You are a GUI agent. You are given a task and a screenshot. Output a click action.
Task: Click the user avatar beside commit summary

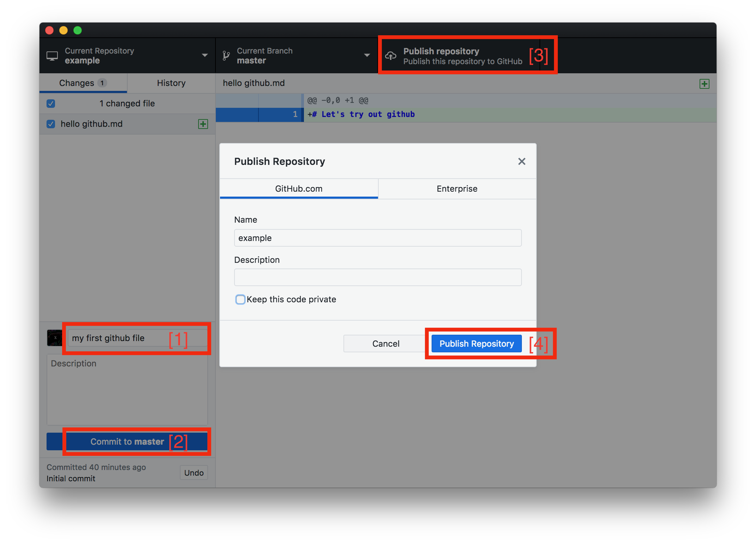click(x=55, y=338)
